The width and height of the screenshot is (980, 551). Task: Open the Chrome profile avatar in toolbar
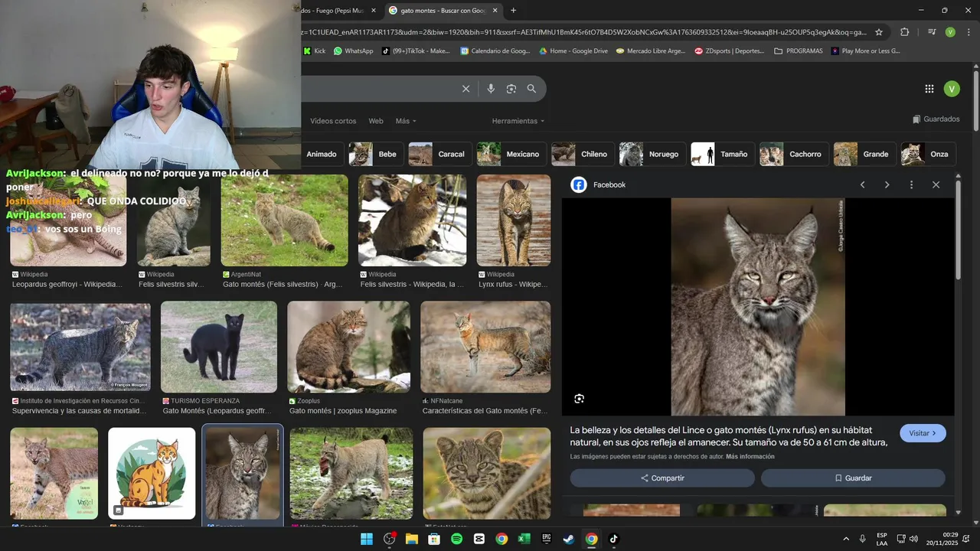[x=950, y=32]
